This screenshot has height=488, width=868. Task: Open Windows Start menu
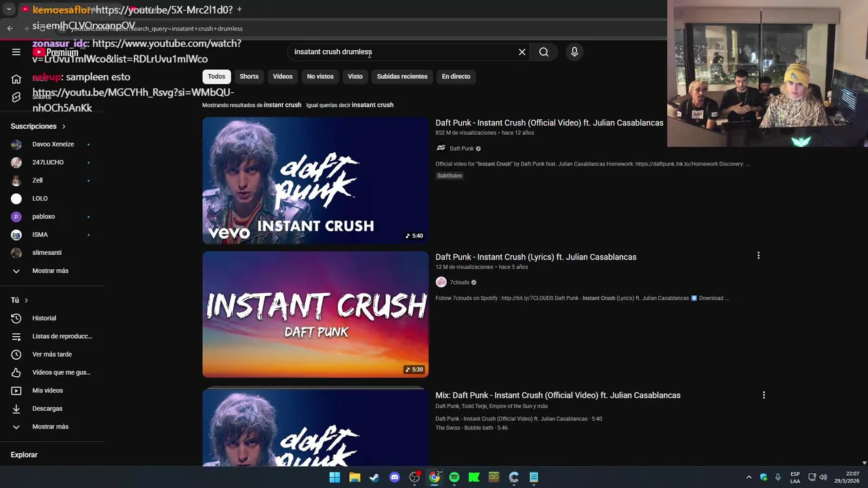coord(334,477)
